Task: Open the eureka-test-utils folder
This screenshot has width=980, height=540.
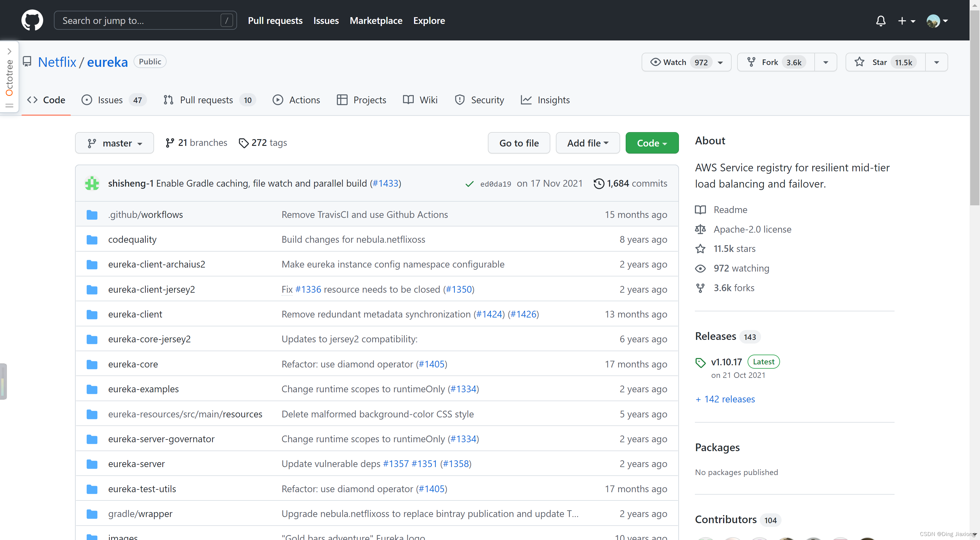Action: [x=142, y=489]
